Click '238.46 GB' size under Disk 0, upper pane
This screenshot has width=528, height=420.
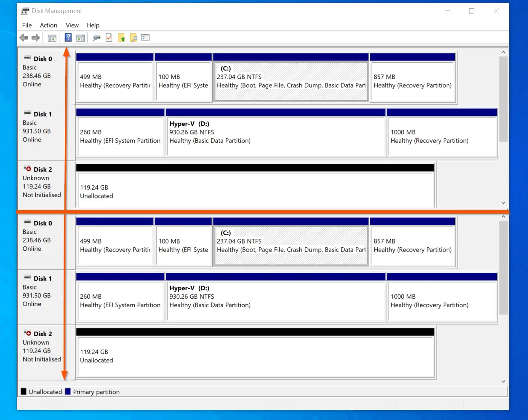coord(37,76)
